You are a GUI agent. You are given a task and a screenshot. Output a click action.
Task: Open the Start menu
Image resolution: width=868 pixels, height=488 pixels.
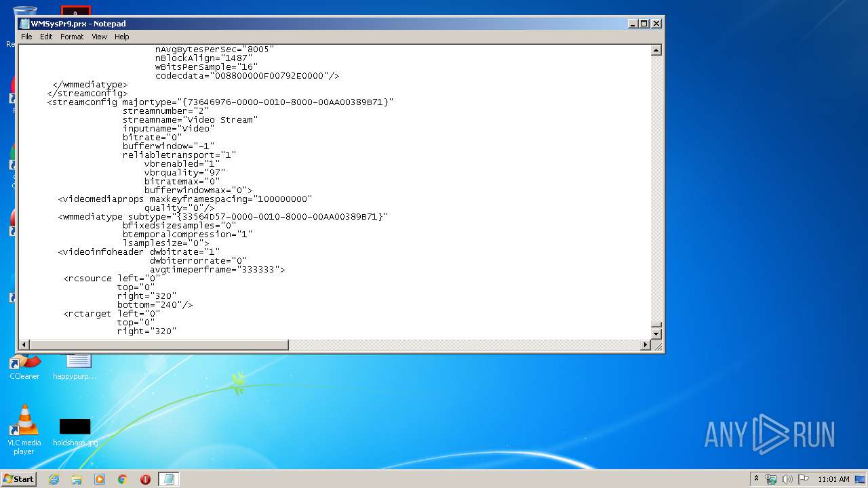point(18,479)
